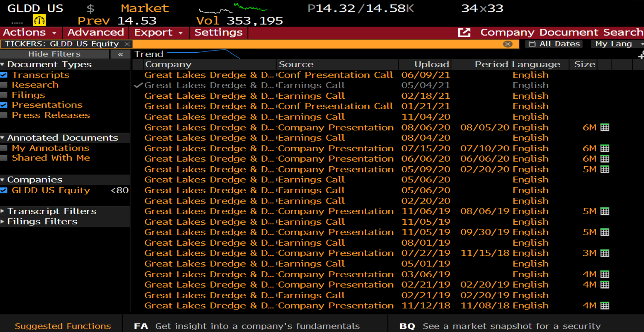This screenshot has height=332, width=644.
Task: Open the FA fundamentals suggested function
Action: pos(247,326)
